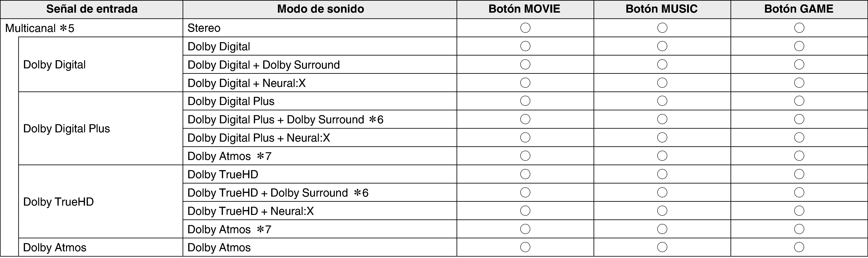This screenshot has width=868, height=258.
Task: Click GAME circle in the bottom Dolby Atmos row
Action: point(799,247)
